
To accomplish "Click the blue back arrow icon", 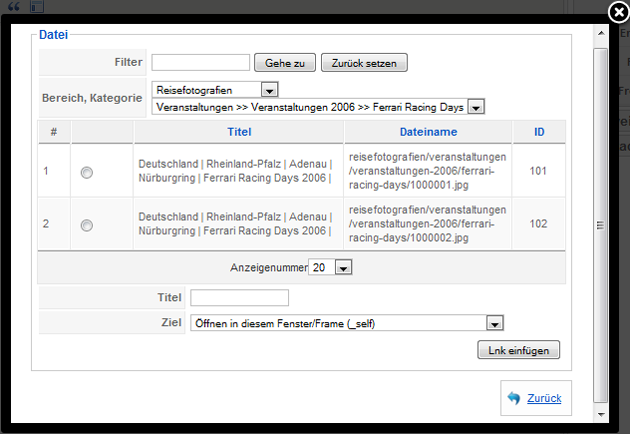I will pos(514,398).
